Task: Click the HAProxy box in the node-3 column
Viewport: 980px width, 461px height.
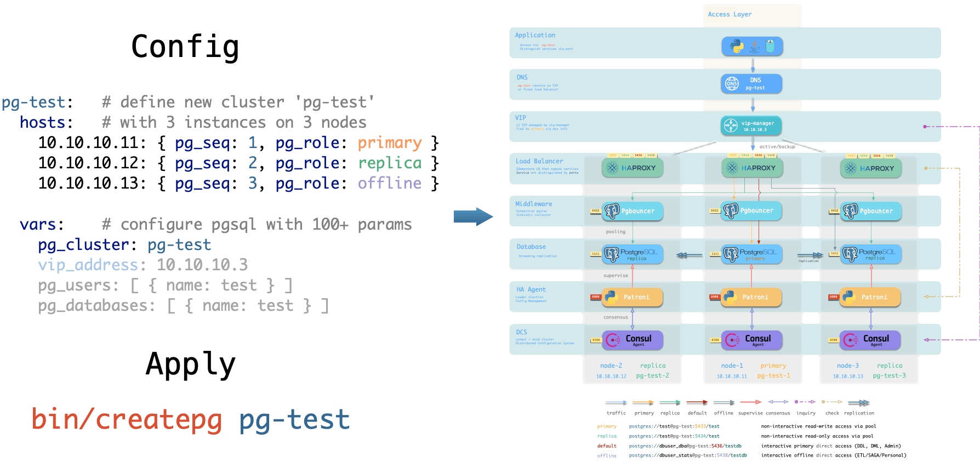Action: tap(871, 168)
